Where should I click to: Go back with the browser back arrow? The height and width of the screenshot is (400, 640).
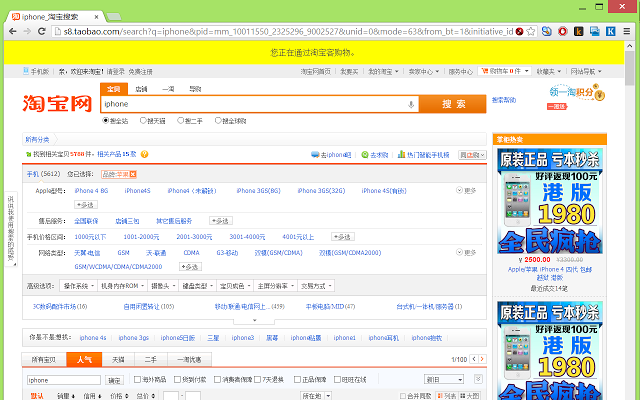coord(13,31)
